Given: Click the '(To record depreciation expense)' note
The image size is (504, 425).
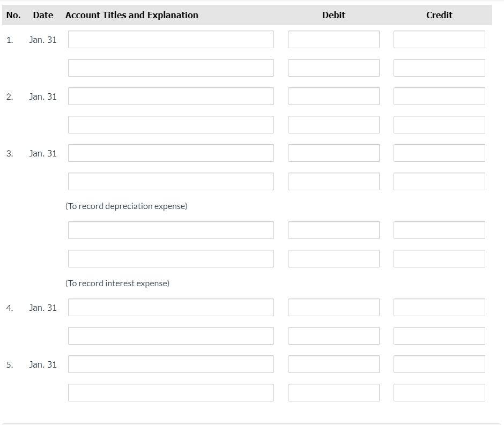Looking at the screenshot, I should (x=127, y=206).
